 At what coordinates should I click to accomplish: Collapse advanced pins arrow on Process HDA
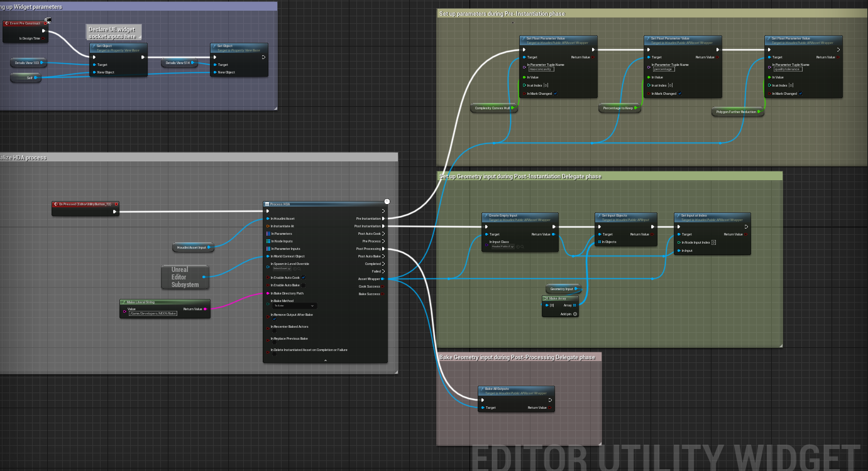(325, 360)
